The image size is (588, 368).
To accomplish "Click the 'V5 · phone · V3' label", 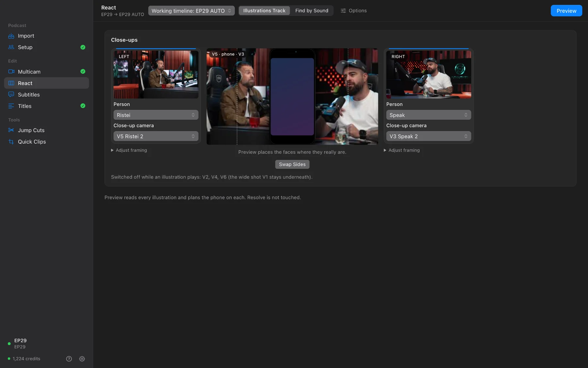I will pyautogui.click(x=228, y=54).
